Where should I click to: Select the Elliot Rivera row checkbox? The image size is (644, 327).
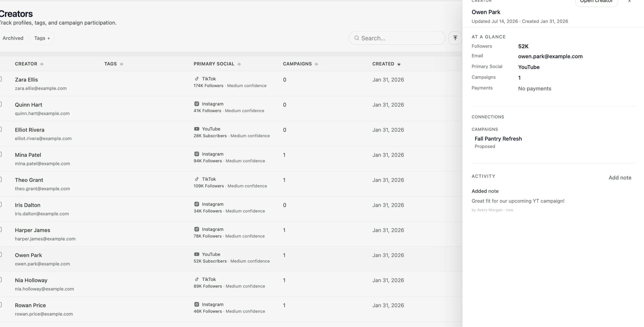[x=1, y=129]
